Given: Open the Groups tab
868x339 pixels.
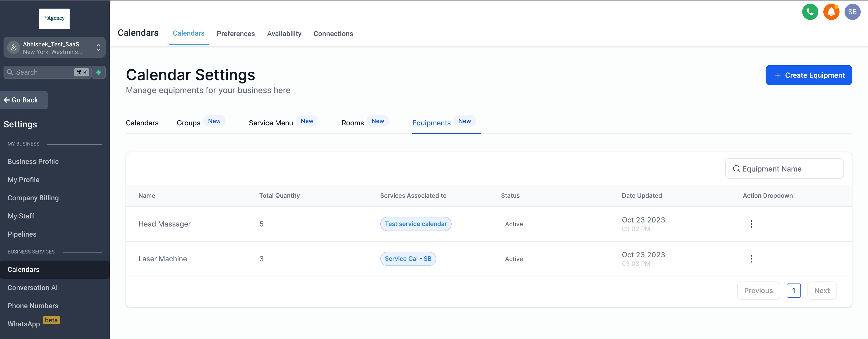Looking at the screenshot, I should click(188, 123).
